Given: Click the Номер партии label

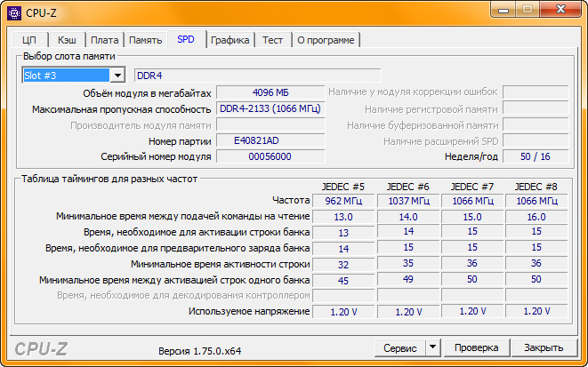Looking at the screenshot, I should (x=180, y=141).
